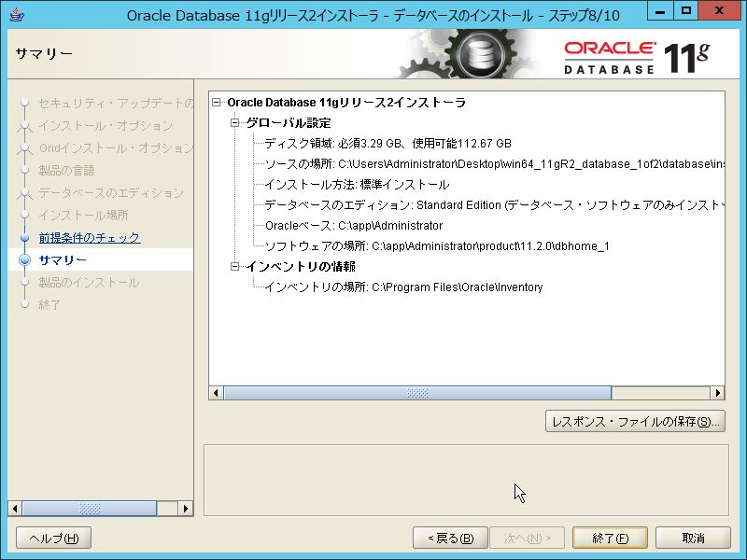Collapse the Oracle Database 11g installer root node
Image resolution: width=747 pixels, height=560 pixels.
point(217,103)
